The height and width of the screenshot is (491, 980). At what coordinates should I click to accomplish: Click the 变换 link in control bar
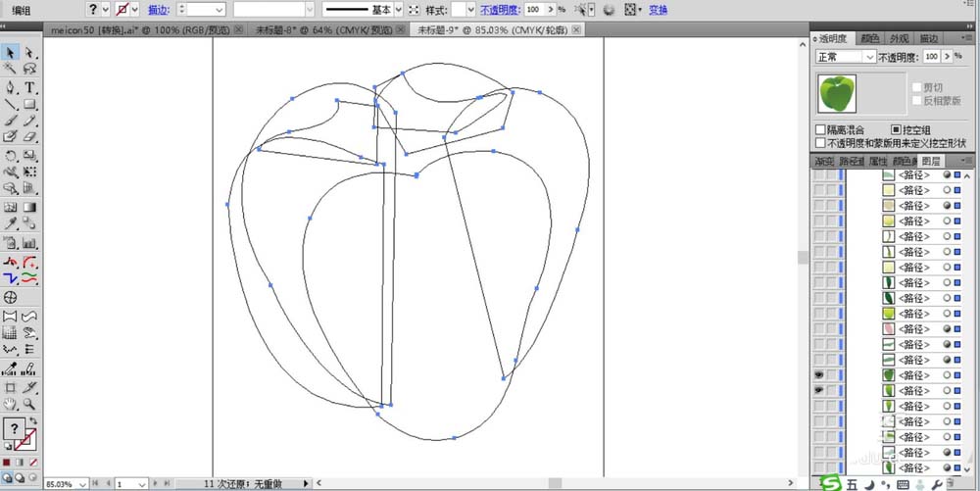(659, 10)
